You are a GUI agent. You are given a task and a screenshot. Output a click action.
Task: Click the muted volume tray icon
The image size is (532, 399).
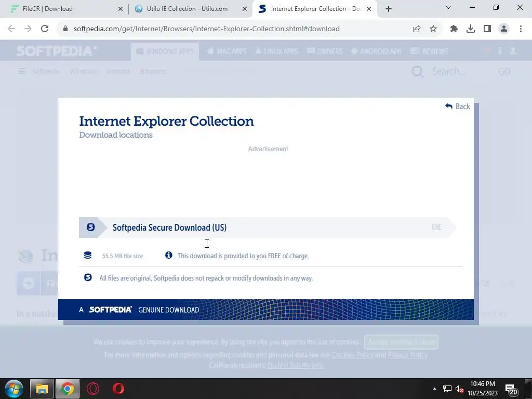459,389
